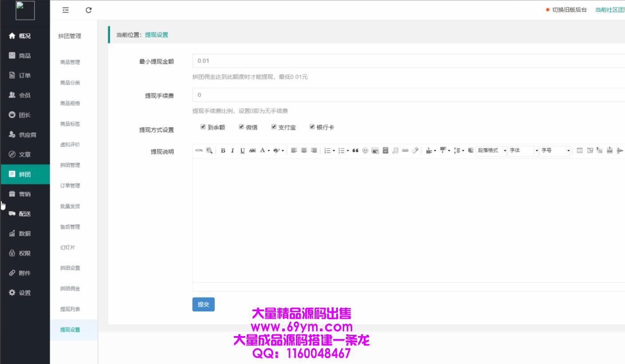Open the 字体 font dropdown
Image resolution: width=625 pixels, height=364 pixels.
(x=523, y=151)
